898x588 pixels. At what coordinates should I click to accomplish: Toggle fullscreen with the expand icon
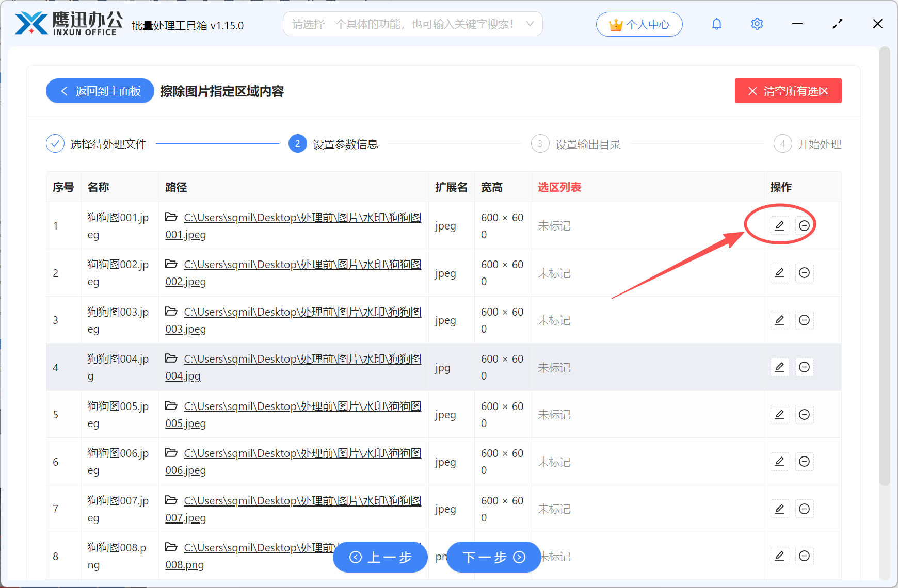pyautogui.click(x=837, y=24)
